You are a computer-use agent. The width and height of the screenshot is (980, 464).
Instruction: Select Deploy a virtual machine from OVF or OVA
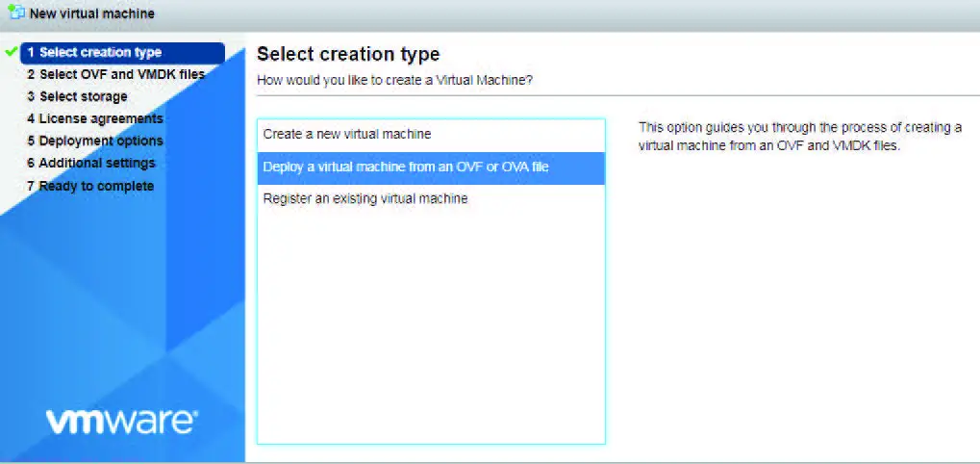(431, 168)
